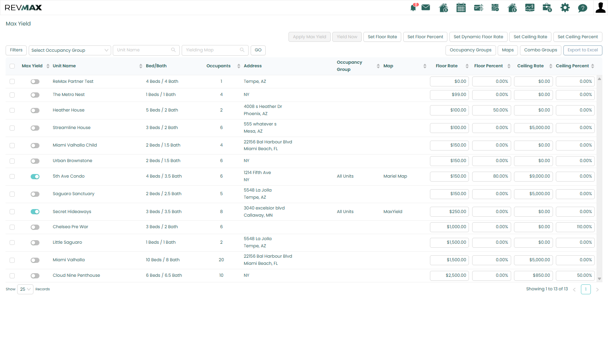Check the ReMax Partner Test row checkbox

click(12, 82)
